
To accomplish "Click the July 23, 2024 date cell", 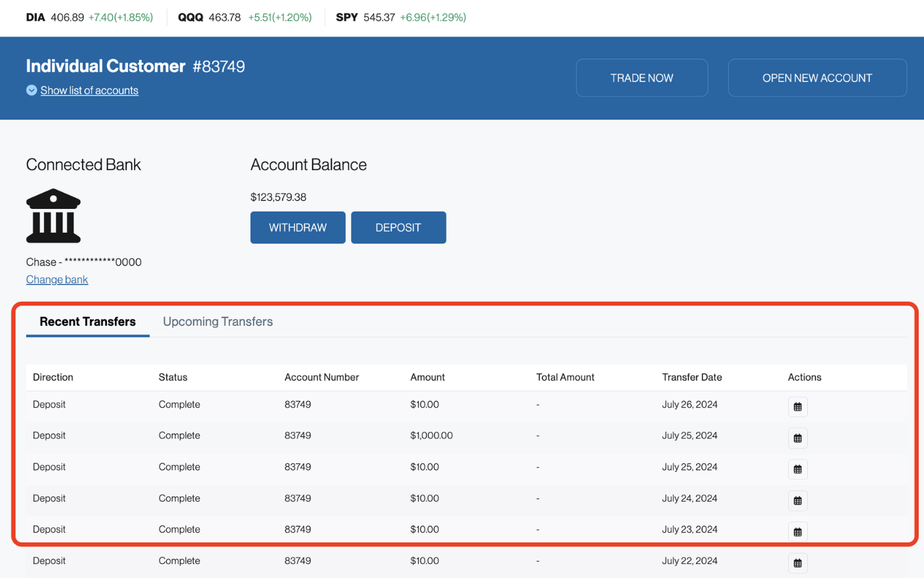I will tap(690, 530).
